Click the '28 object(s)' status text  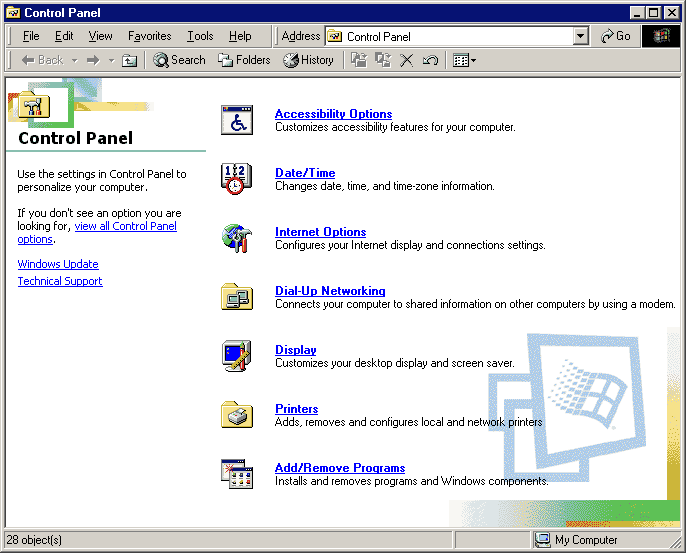[34, 540]
